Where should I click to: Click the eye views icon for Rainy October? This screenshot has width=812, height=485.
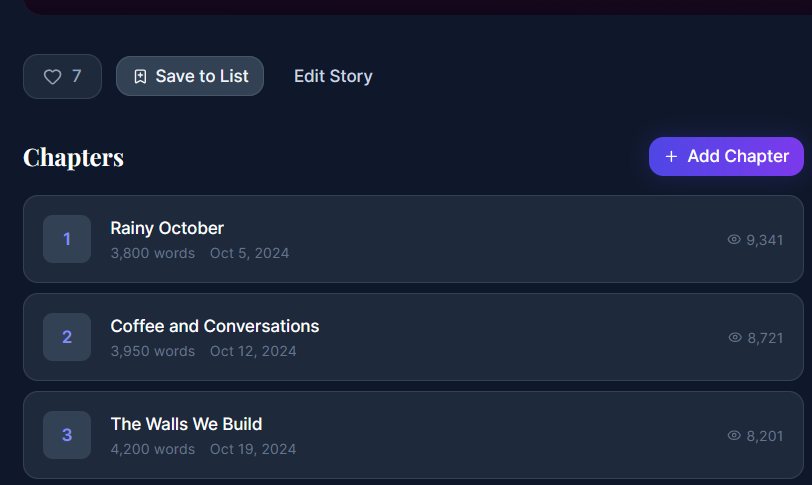coord(734,240)
